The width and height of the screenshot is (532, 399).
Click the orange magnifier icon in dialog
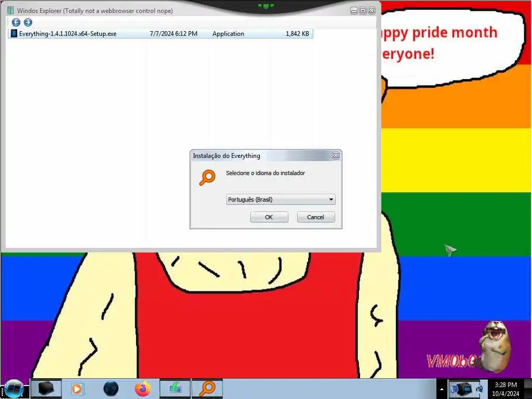tap(207, 178)
